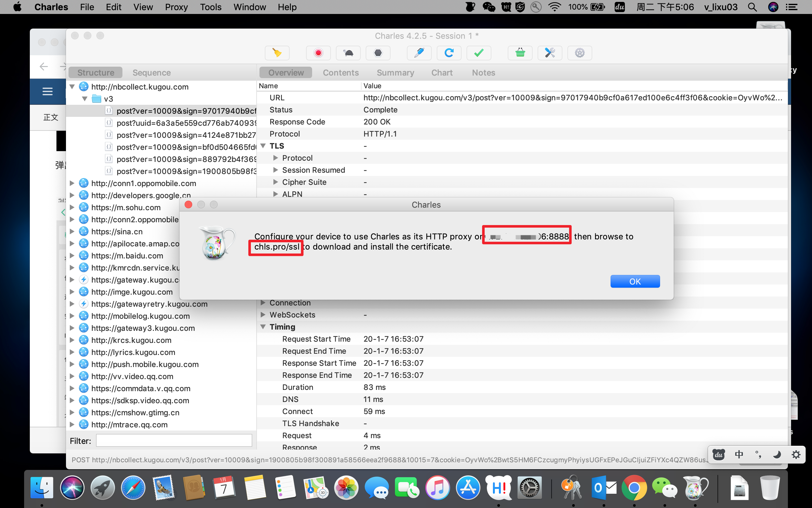
Task: Switch to Sequence view tab
Action: (x=152, y=73)
